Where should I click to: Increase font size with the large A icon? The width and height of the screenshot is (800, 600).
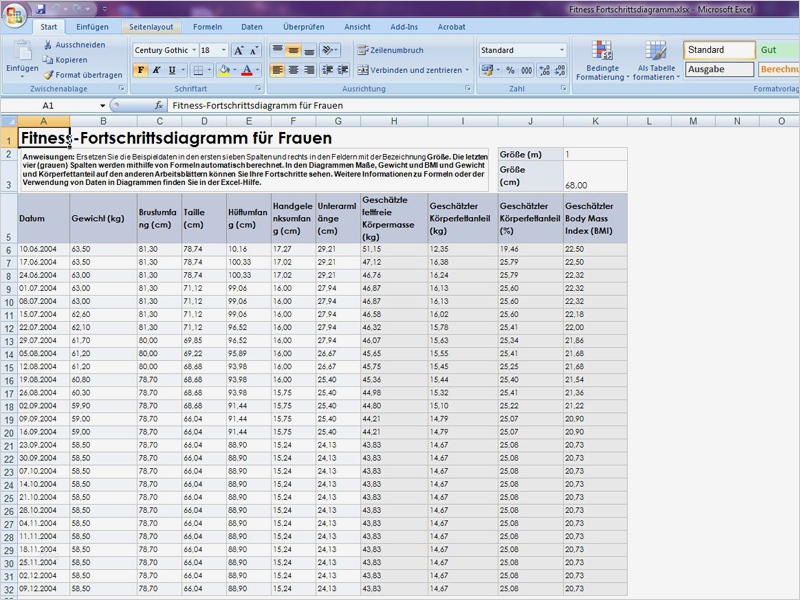tap(238, 50)
